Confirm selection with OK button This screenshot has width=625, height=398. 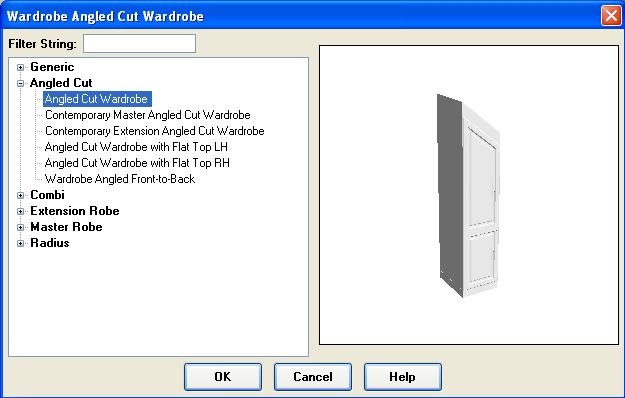coord(223,376)
